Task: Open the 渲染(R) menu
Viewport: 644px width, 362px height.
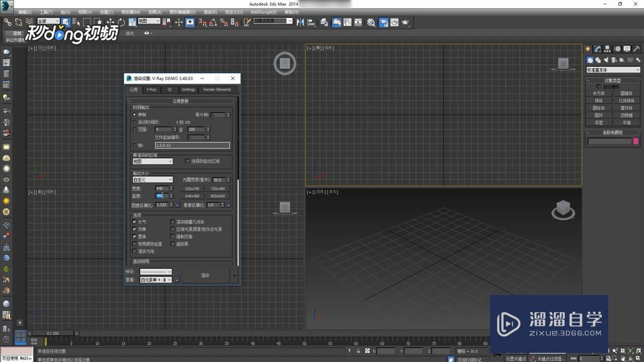Action: coord(210,12)
